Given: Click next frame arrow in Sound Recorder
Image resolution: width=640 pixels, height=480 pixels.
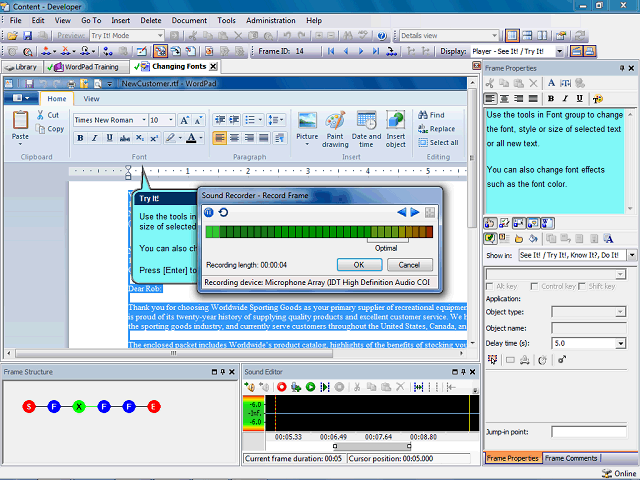Looking at the screenshot, I should click(415, 212).
